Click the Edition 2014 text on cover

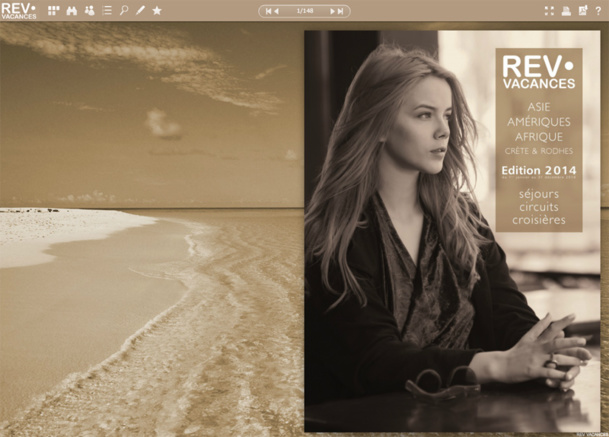(539, 170)
